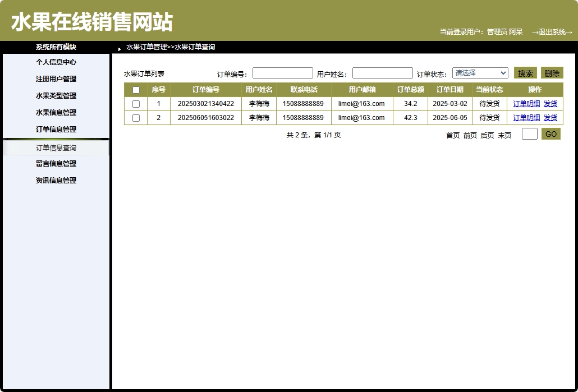Toggle the select-all checkbox in table header
This screenshot has width=578, height=392.
click(135, 89)
